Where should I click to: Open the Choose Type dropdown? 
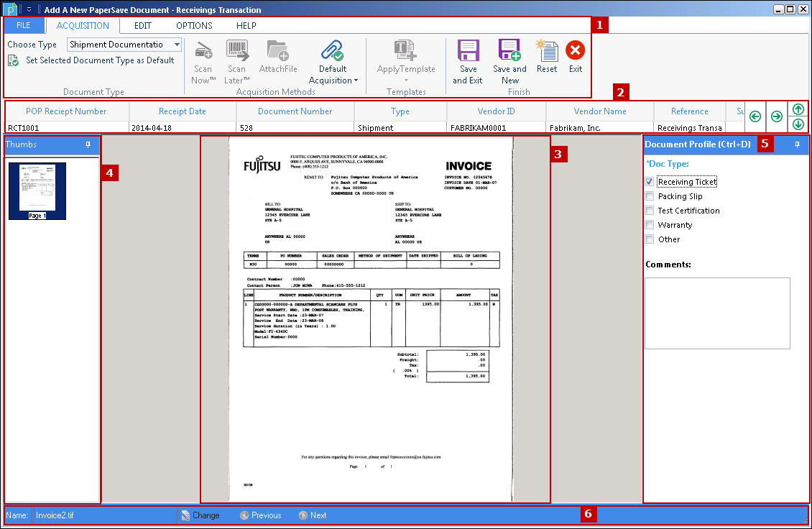coord(177,45)
